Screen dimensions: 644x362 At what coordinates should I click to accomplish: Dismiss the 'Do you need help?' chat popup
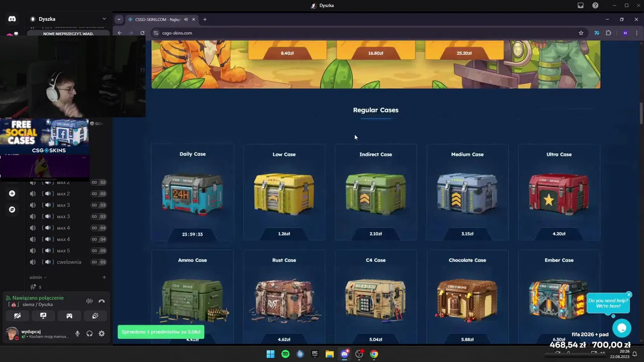click(629, 295)
